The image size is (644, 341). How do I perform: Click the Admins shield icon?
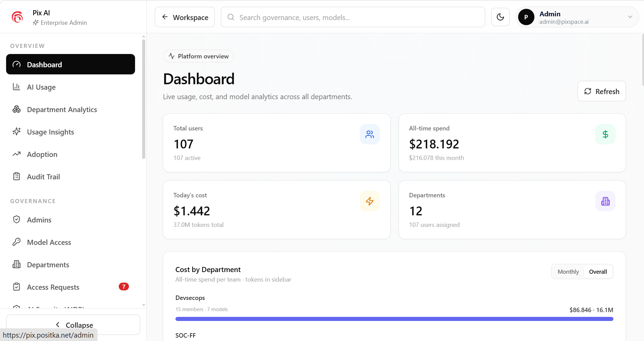(x=17, y=219)
